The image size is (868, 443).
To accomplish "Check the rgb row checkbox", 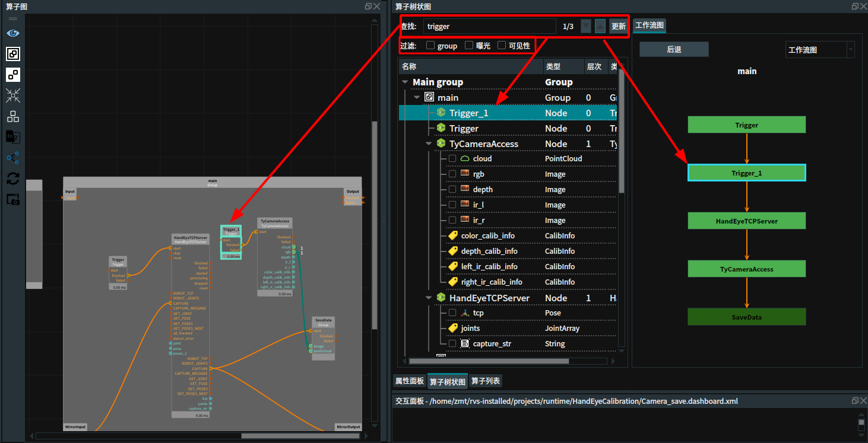I will pyautogui.click(x=452, y=174).
